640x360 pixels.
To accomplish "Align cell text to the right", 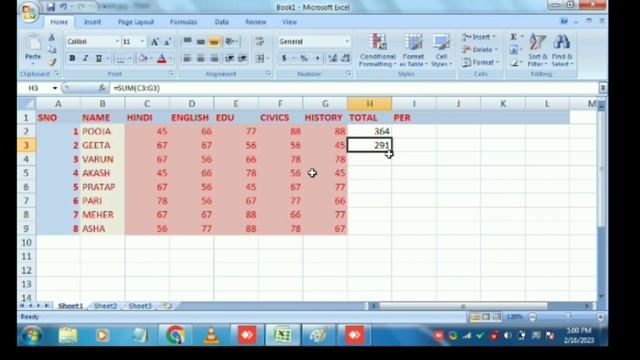I will (x=214, y=58).
